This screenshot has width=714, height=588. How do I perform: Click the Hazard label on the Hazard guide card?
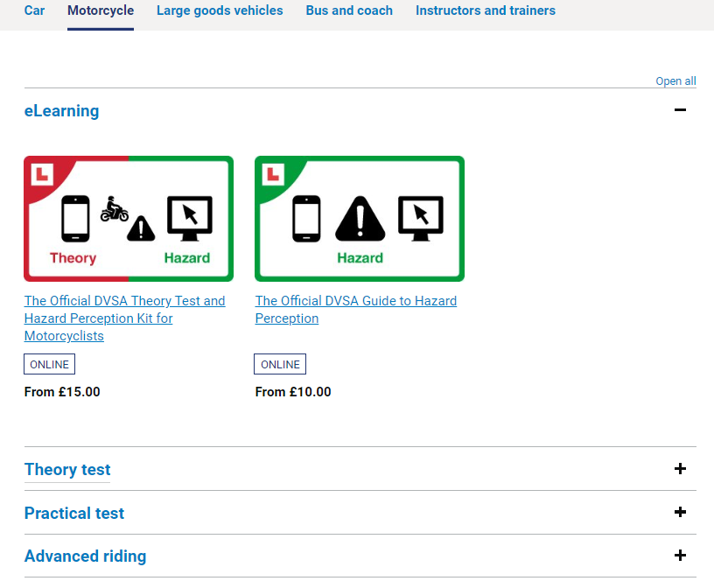pyautogui.click(x=360, y=258)
